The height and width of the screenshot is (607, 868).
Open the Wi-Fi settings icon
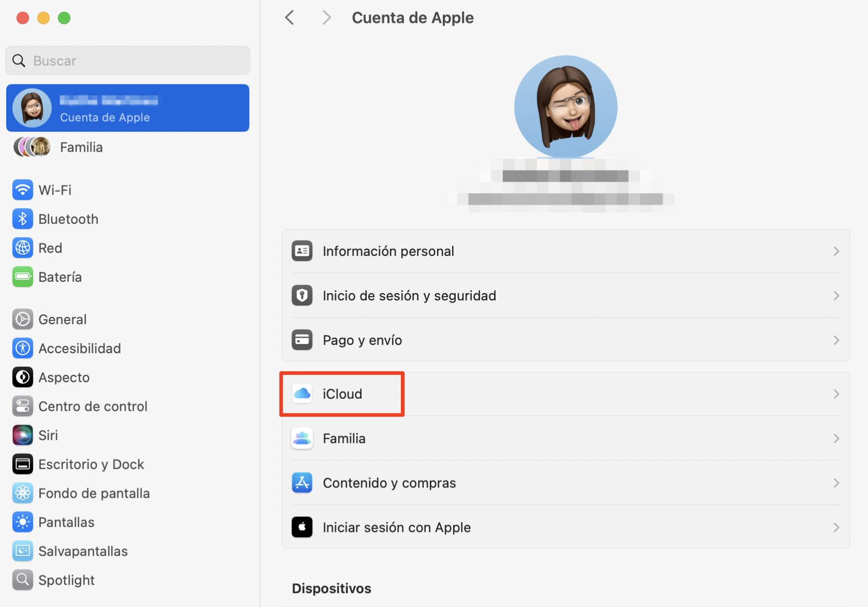[23, 190]
